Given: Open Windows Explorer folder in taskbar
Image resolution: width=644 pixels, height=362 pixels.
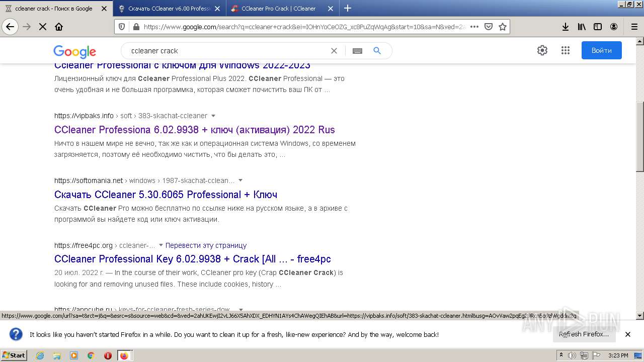Looking at the screenshot, I should click(57, 355).
